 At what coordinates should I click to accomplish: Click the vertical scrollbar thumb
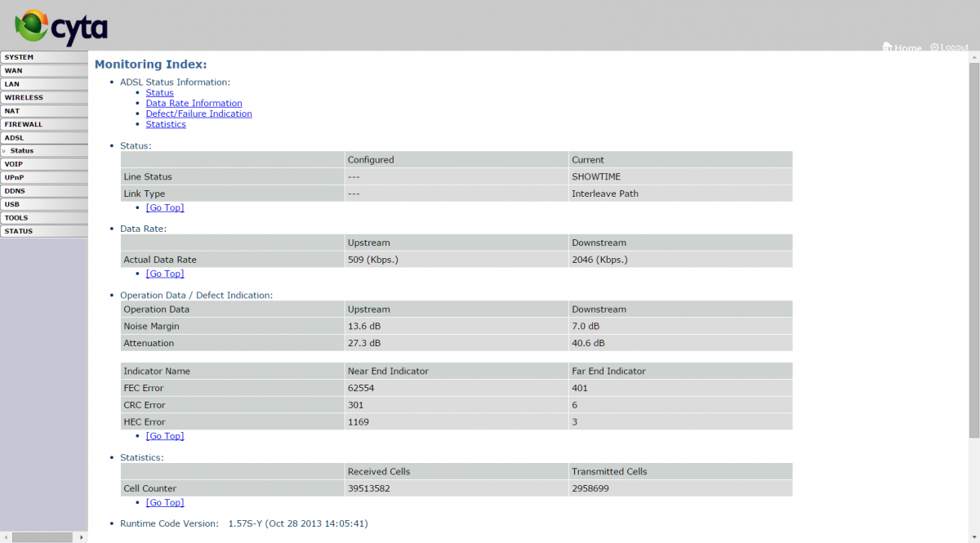(974, 249)
